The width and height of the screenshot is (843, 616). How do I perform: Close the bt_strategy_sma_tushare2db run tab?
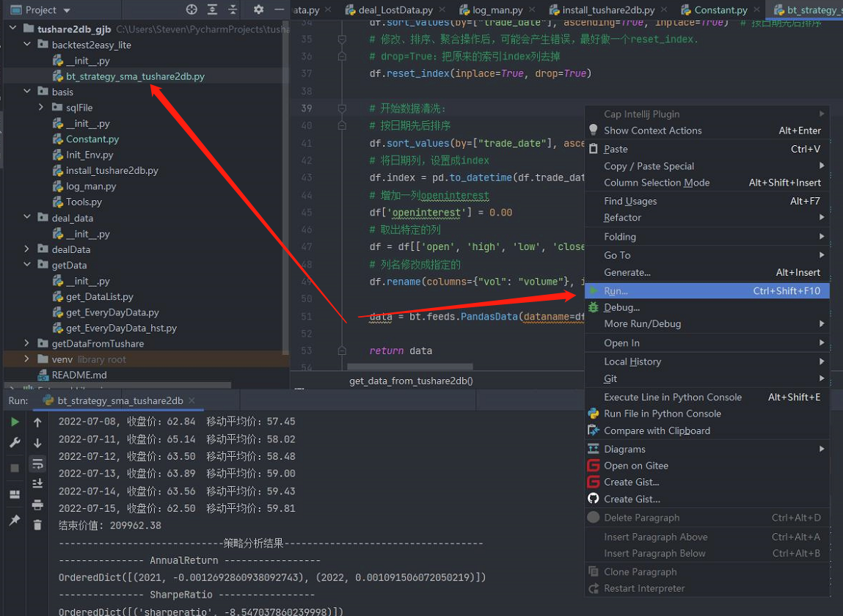point(193,400)
